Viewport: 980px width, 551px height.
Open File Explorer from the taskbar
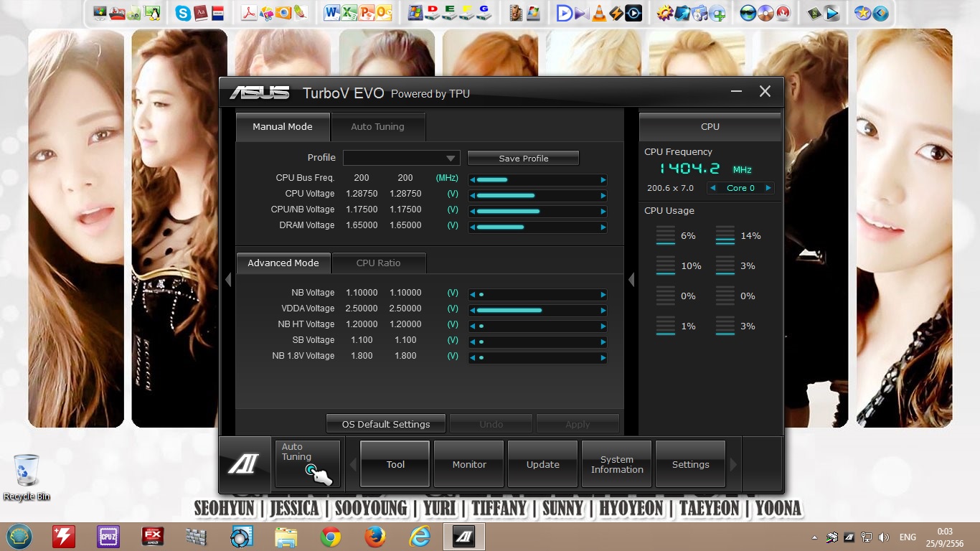point(286,537)
